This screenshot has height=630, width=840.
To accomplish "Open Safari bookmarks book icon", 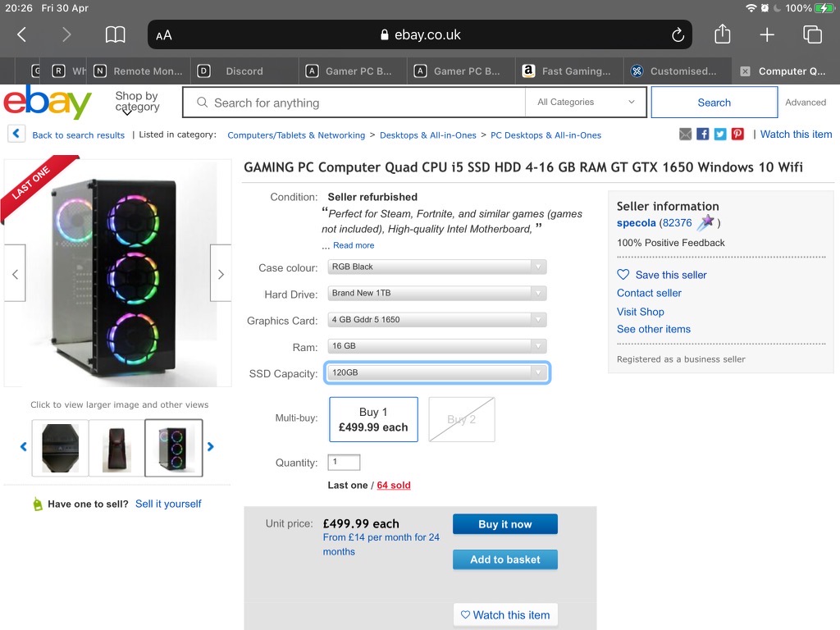I will [x=116, y=34].
